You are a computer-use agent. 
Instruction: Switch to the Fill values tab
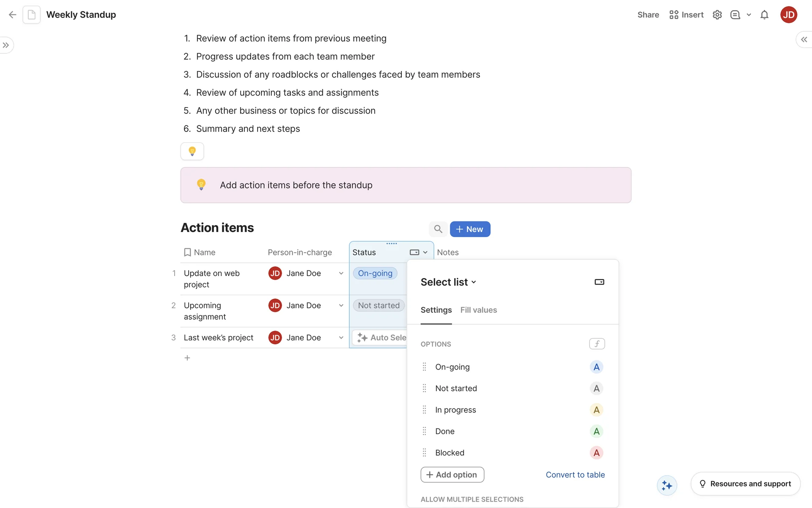[478, 310]
